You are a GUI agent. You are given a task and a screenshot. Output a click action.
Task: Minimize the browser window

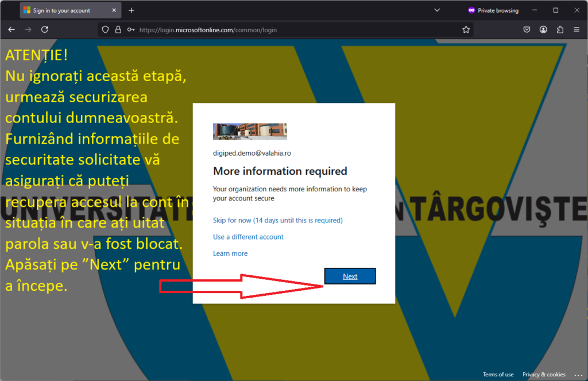535,10
